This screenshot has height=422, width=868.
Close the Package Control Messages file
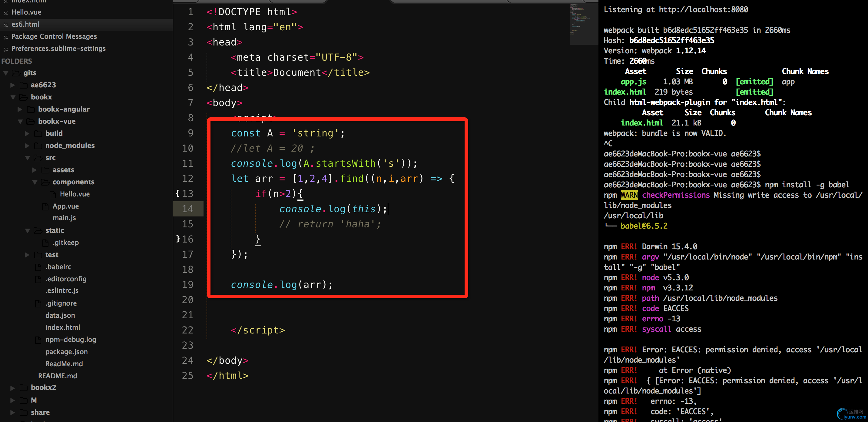(x=5, y=37)
